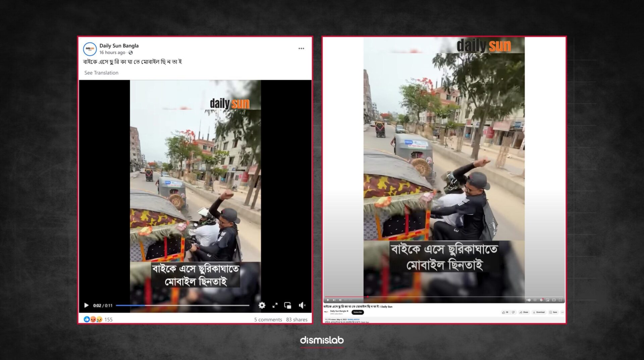Open YouTube more actions menu

(562, 312)
